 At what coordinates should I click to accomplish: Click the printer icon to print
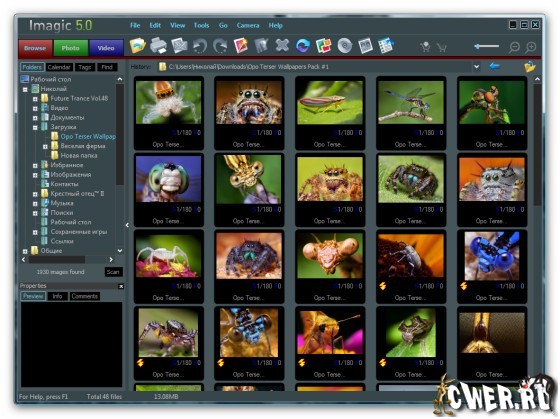tap(159, 46)
